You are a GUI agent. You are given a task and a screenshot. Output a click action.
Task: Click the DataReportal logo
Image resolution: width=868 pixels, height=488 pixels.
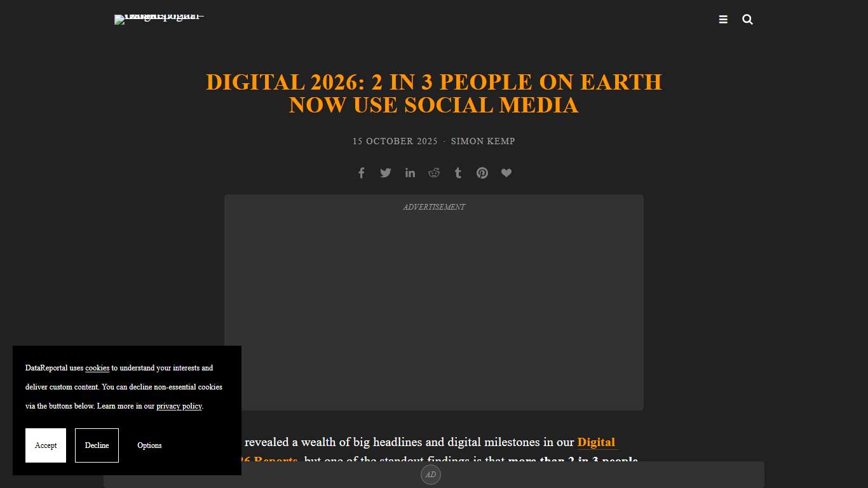(x=158, y=19)
